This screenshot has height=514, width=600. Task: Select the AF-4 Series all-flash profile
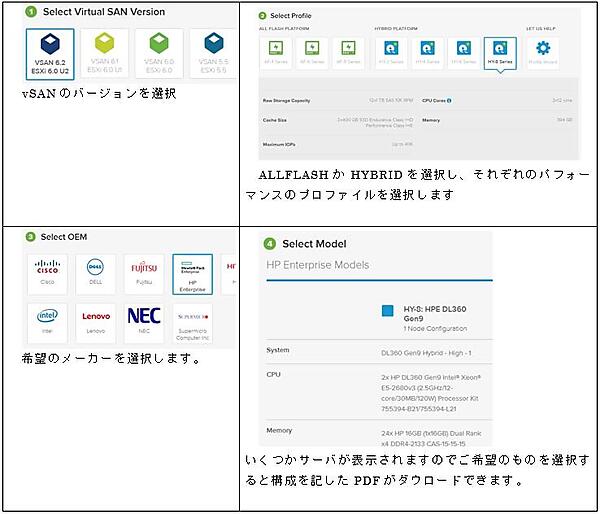[276, 53]
